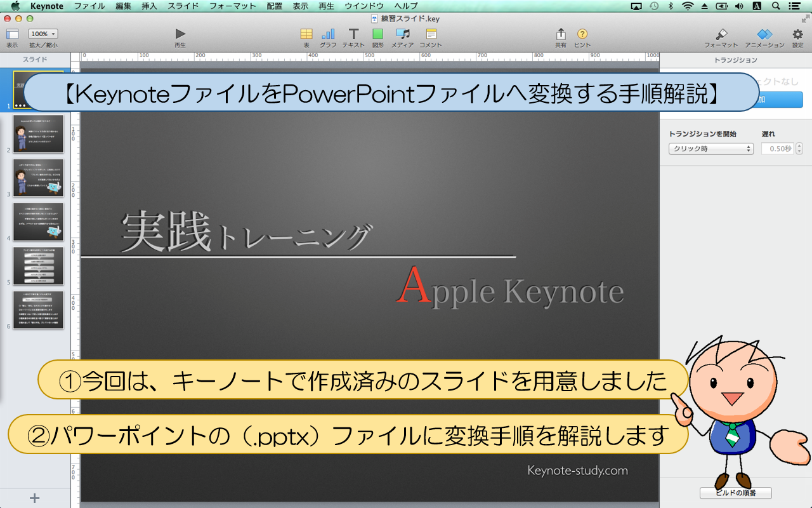Viewport: 812px width, 508px height.
Task: Click the battery status icon
Action: click(x=722, y=6)
